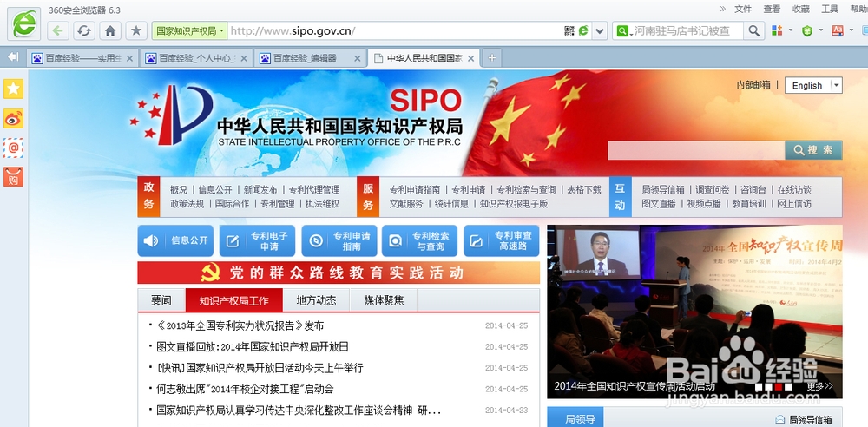Expand the address bar history dropdown arrow
Screen dimensions: 868x427
coord(599,31)
